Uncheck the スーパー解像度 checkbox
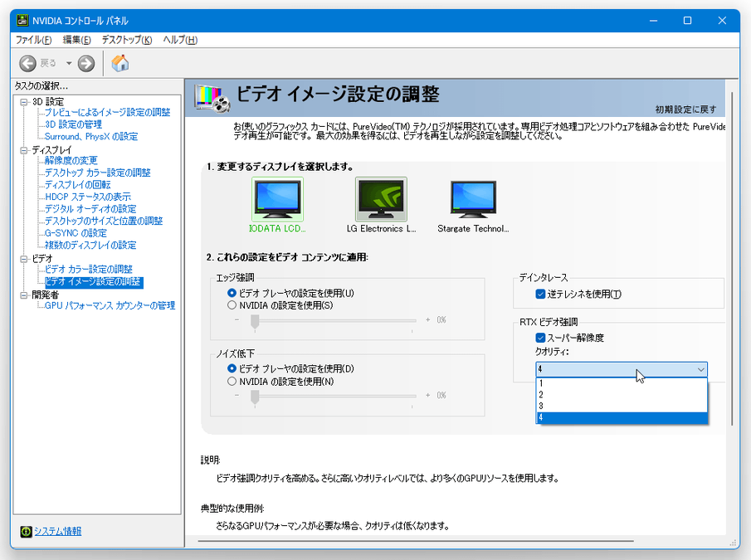This screenshot has width=751, height=560. coord(540,338)
